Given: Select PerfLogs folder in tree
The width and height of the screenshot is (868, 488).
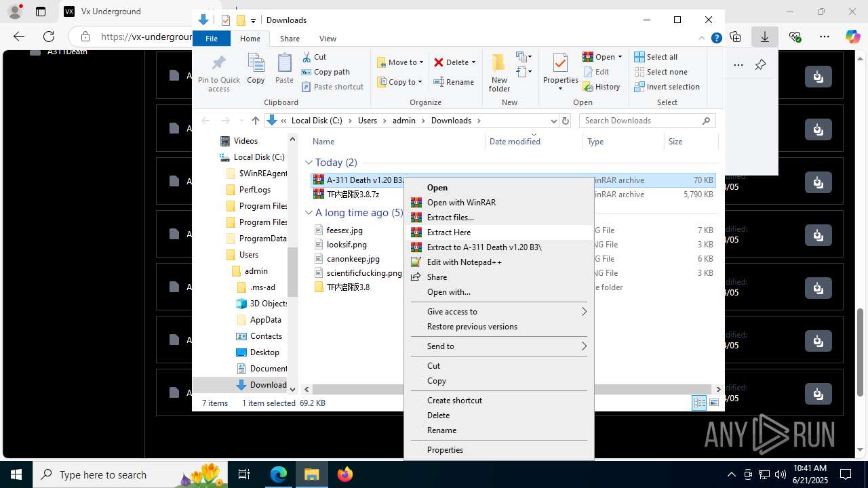Looking at the screenshot, I should tap(254, 190).
